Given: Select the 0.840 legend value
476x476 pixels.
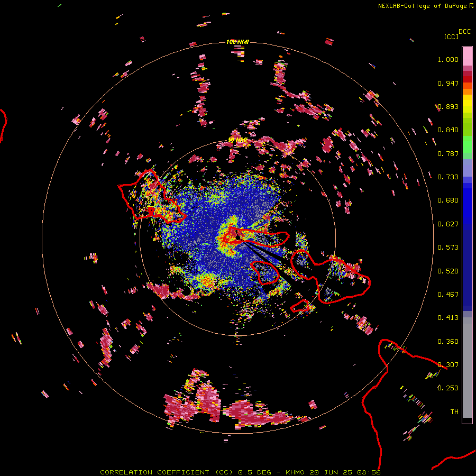Looking at the screenshot, I should (448, 130).
